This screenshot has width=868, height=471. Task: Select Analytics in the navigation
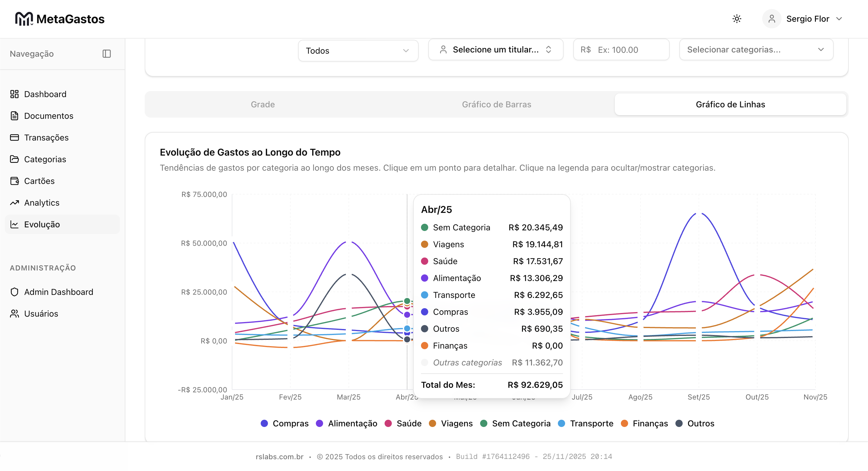tap(42, 203)
